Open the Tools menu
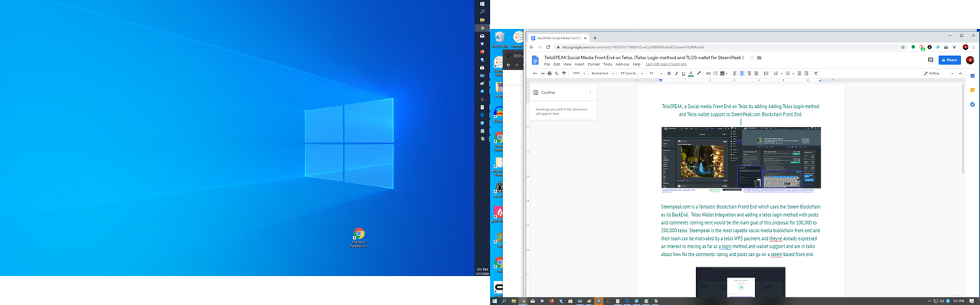The image size is (980, 305). point(608,64)
